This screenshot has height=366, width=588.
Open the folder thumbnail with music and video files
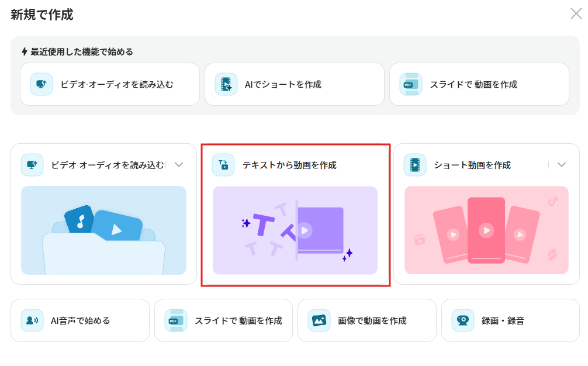tap(104, 230)
